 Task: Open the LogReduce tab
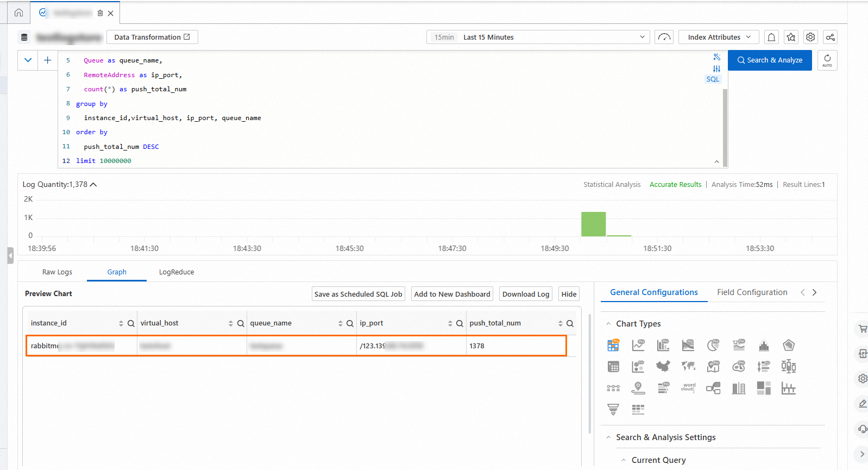pos(177,272)
